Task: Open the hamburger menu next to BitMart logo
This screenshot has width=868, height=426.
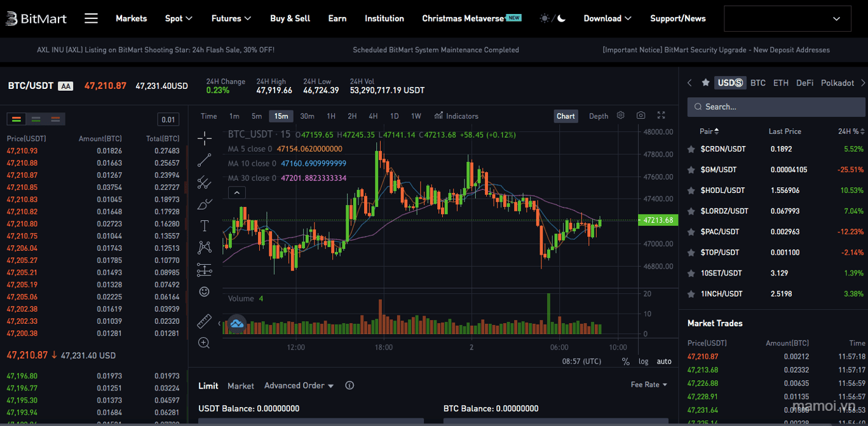Action: (x=91, y=18)
